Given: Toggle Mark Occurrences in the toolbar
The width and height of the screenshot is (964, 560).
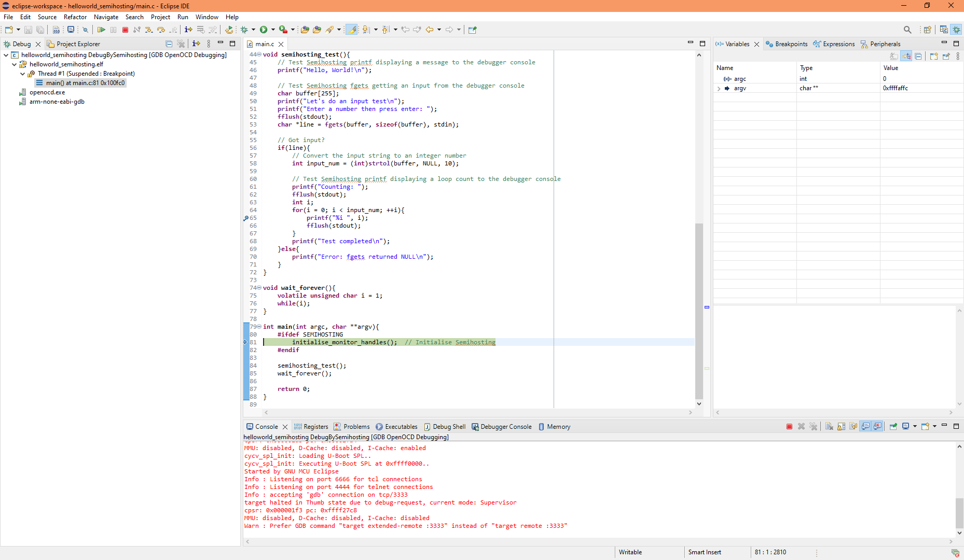Looking at the screenshot, I should (x=352, y=30).
